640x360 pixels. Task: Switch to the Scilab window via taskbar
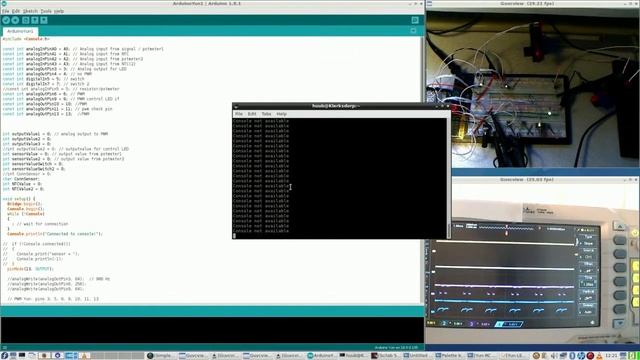(386, 356)
